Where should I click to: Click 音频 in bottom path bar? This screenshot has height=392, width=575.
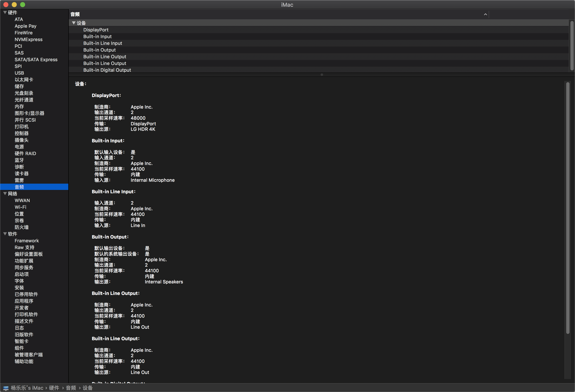pos(71,388)
